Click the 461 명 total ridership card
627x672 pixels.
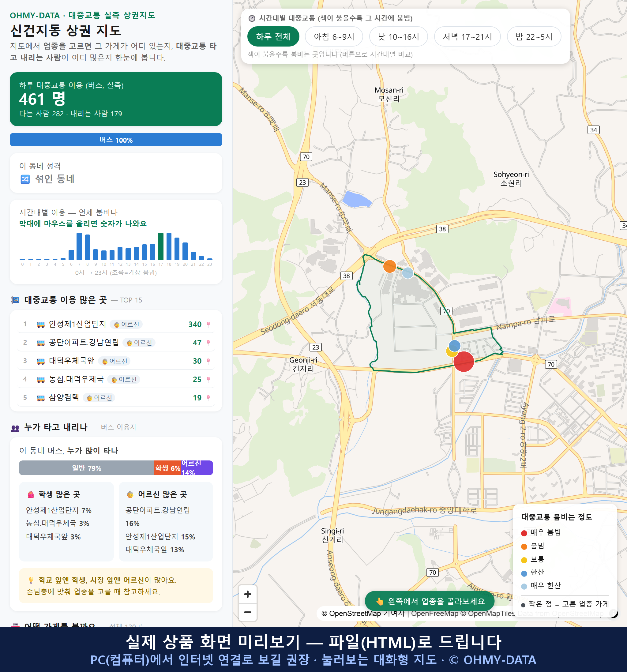[116, 99]
